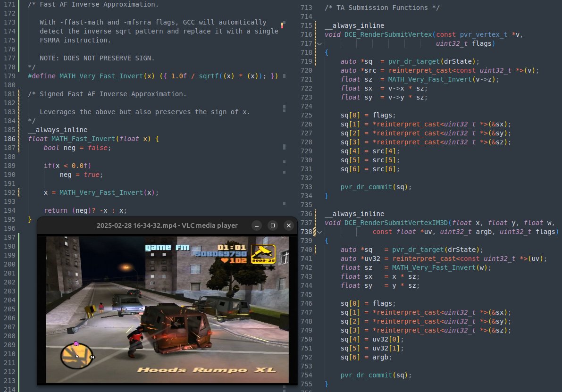The height and width of the screenshot is (392, 562).
Task: Maximize the VLC media player window
Action: [271, 225]
